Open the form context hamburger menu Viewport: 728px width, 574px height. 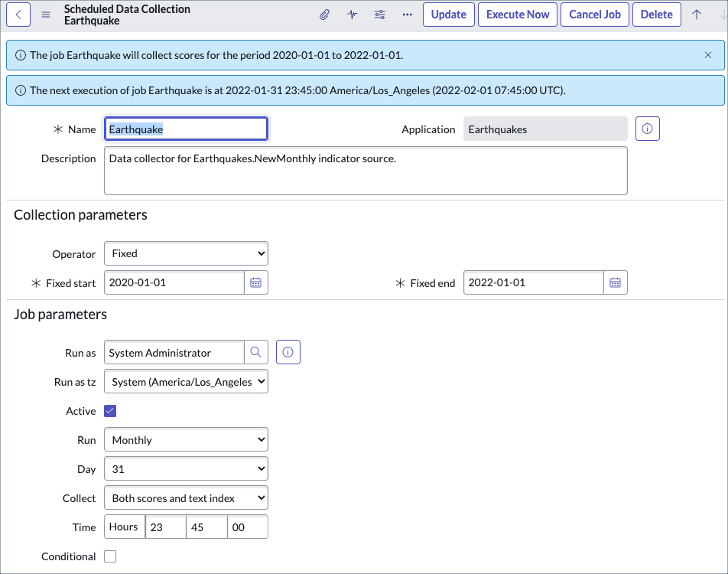[45, 13]
